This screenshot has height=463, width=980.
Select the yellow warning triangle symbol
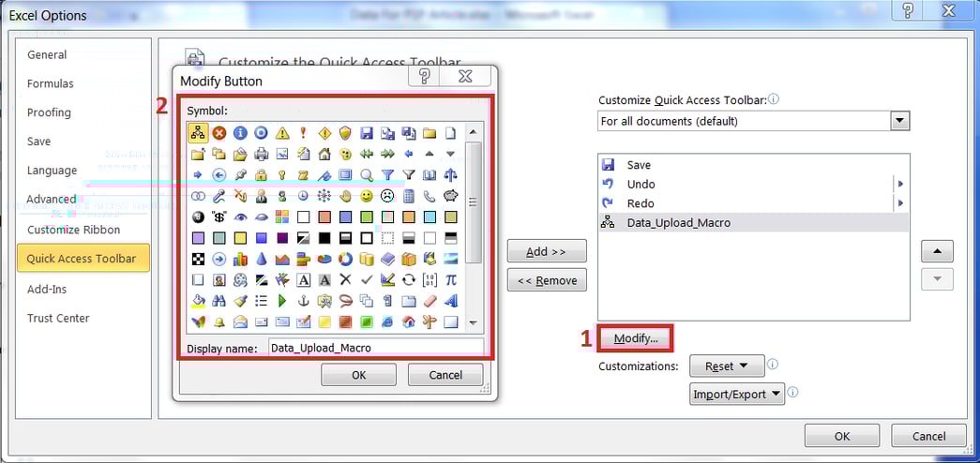(282, 133)
